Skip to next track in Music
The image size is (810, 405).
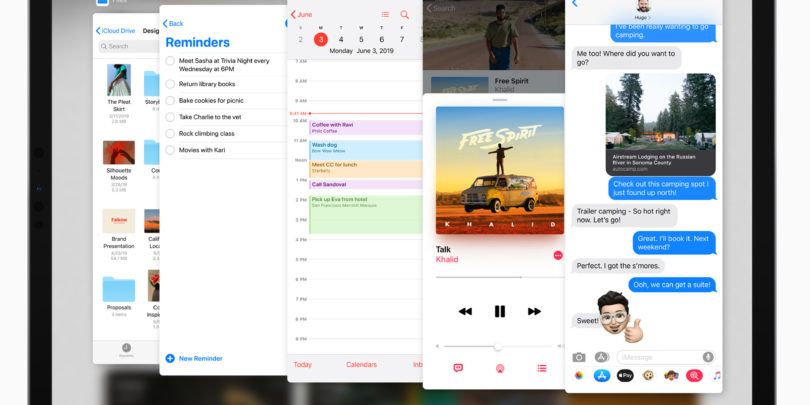pos(533,311)
